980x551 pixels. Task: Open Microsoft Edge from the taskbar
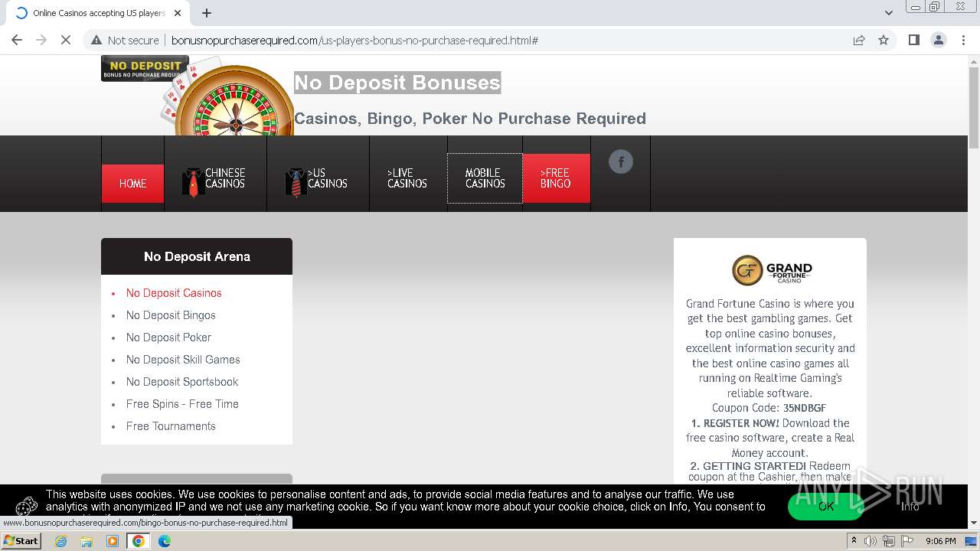[x=165, y=541]
